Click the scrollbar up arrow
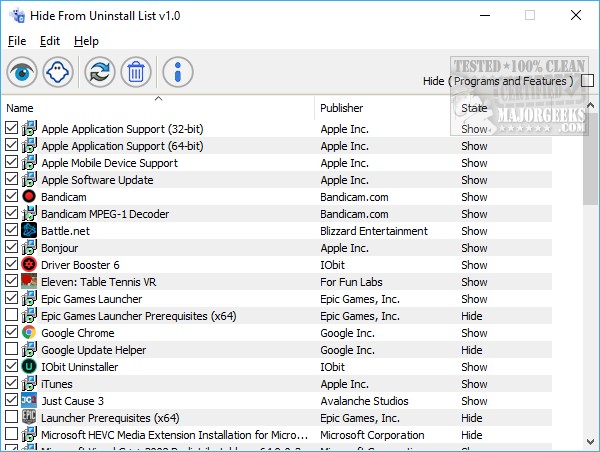Screen dimensions: 600x452 [x=590, y=105]
